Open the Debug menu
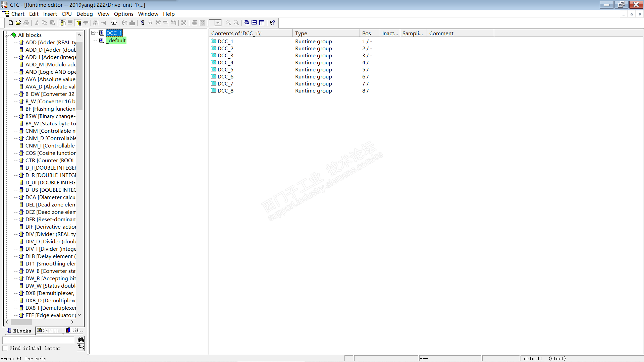The height and width of the screenshot is (362, 644). 85,14
